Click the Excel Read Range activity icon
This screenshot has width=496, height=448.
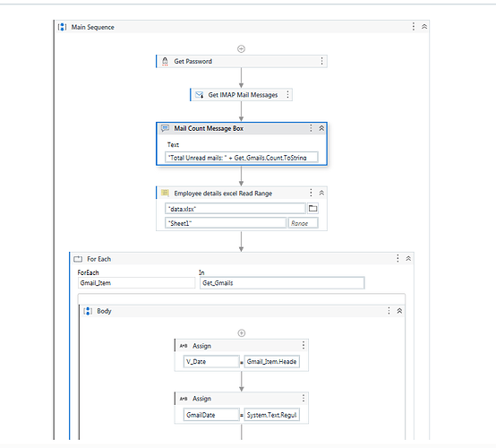point(165,193)
